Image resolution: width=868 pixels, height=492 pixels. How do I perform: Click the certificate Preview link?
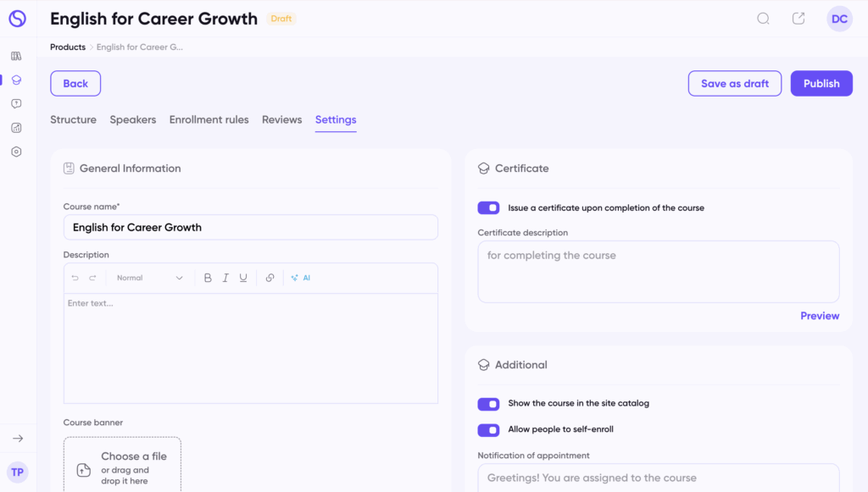(x=820, y=316)
